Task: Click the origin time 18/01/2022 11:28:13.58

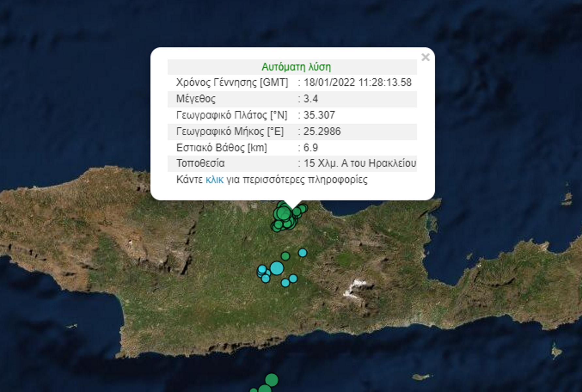Action: click(x=357, y=82)
